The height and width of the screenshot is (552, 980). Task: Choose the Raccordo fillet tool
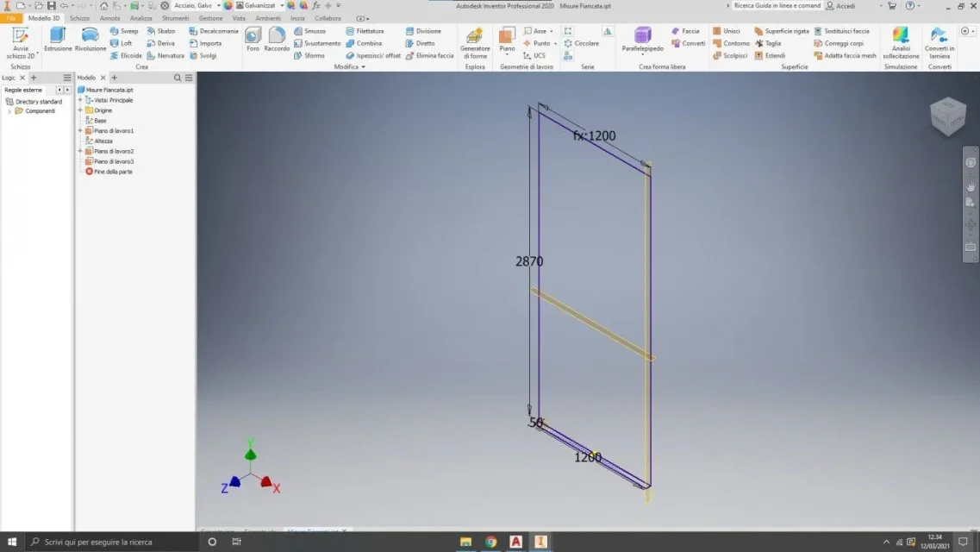[277, 39]
